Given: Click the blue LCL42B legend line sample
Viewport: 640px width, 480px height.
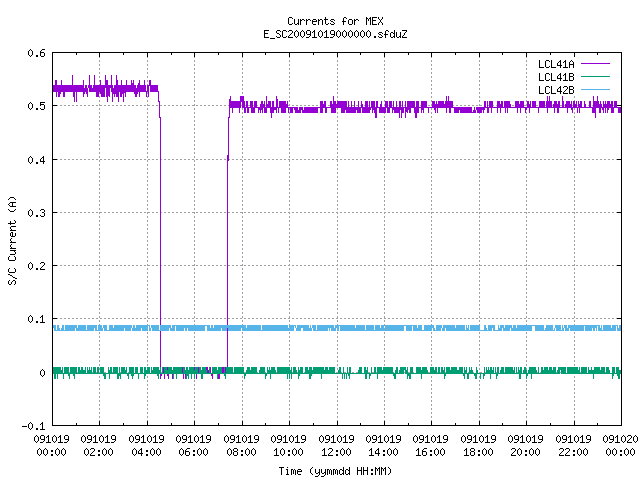Looking at the screenshot, I should coord(596,89).
